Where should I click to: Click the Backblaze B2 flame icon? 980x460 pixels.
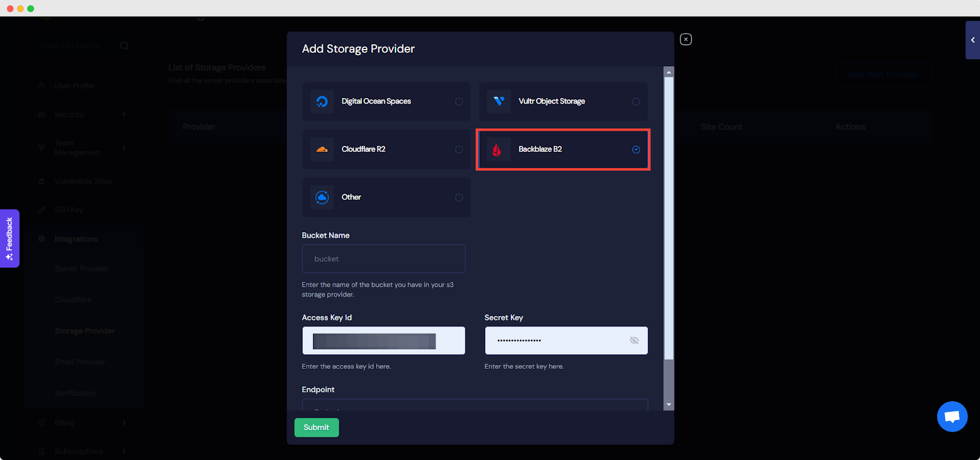(497, 149)
